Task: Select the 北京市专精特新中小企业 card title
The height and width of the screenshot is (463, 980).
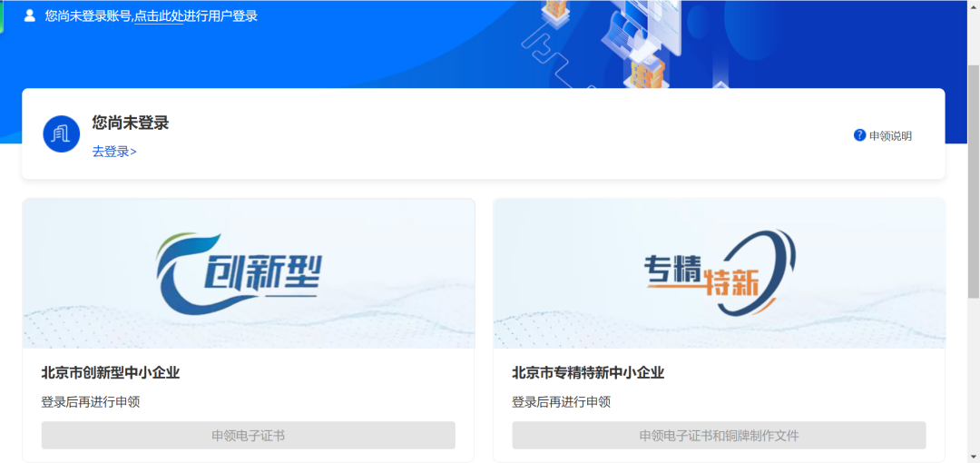Action: [x=588, y=373]
